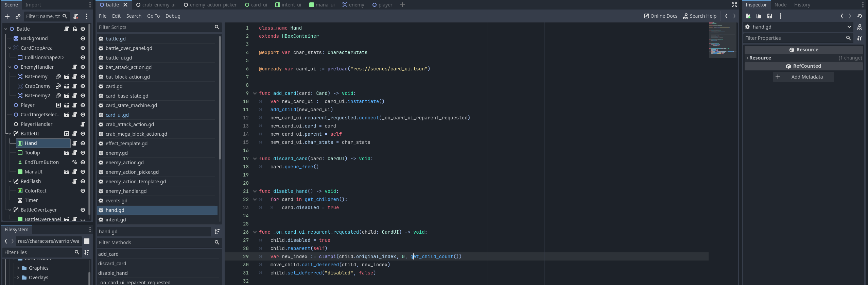
Task: Click the lock icon on Battle node
Action: pyautogui.click(x=75, y=29)
